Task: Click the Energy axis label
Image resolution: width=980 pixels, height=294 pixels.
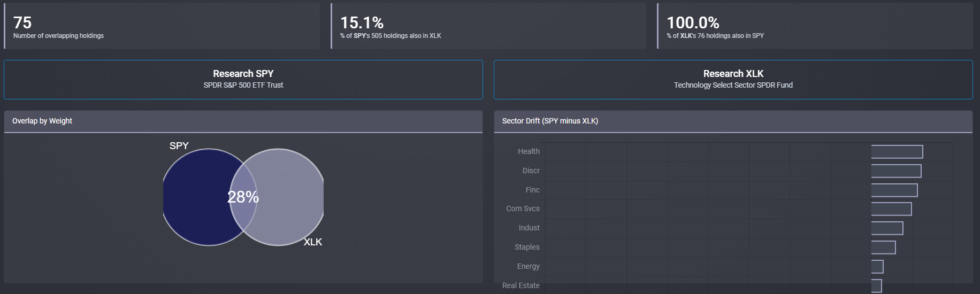Action: point(528,266)
